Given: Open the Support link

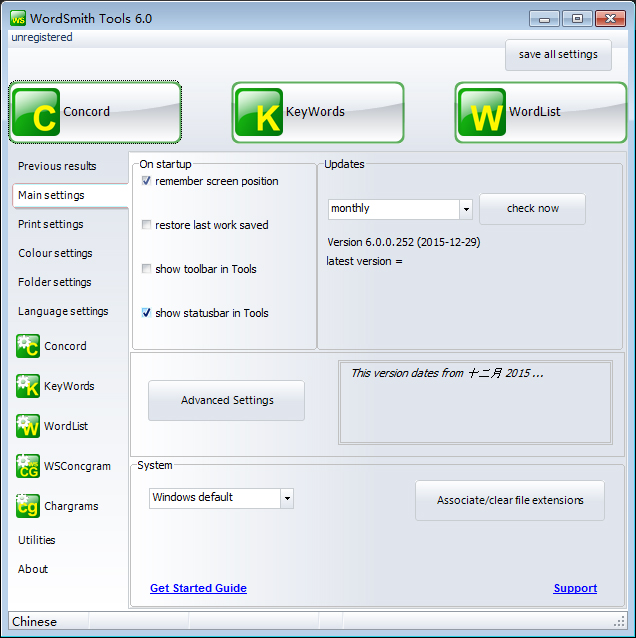Looking at the screenshot, I should (575, 588).
